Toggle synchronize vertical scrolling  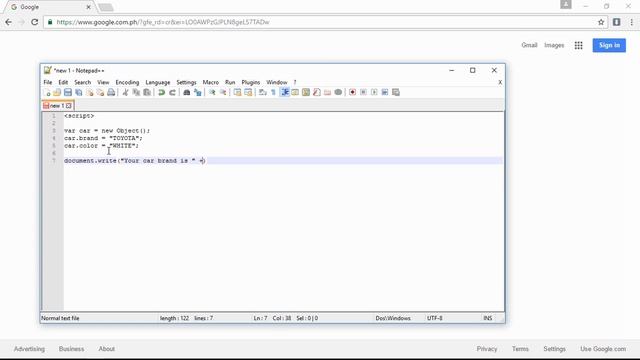click(237, 93)
